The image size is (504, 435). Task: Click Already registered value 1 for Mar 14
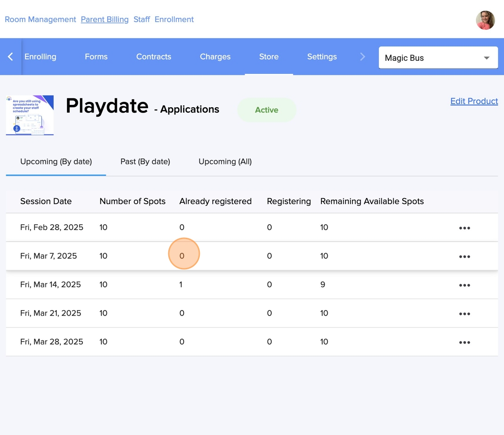(181, 285)
